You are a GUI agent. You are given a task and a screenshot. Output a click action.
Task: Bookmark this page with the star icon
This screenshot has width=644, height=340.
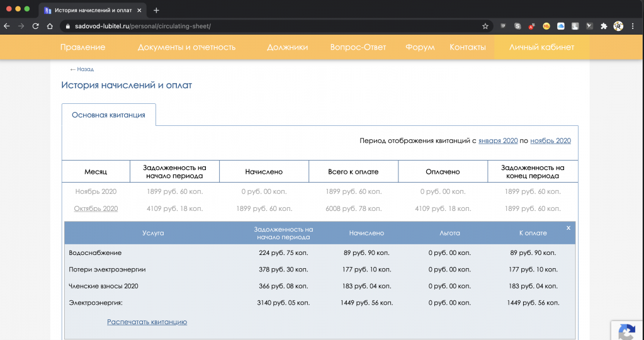pos(485,26)
